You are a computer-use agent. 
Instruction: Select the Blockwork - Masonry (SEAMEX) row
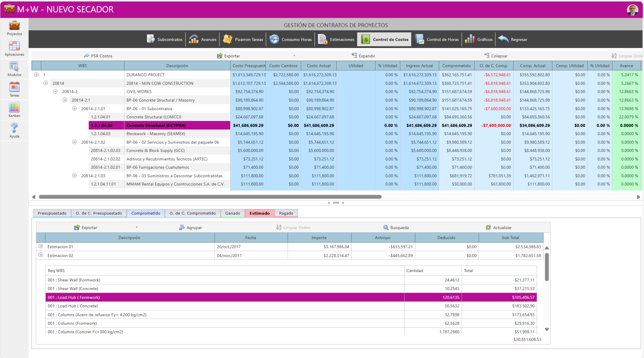(x=156, y=134)
